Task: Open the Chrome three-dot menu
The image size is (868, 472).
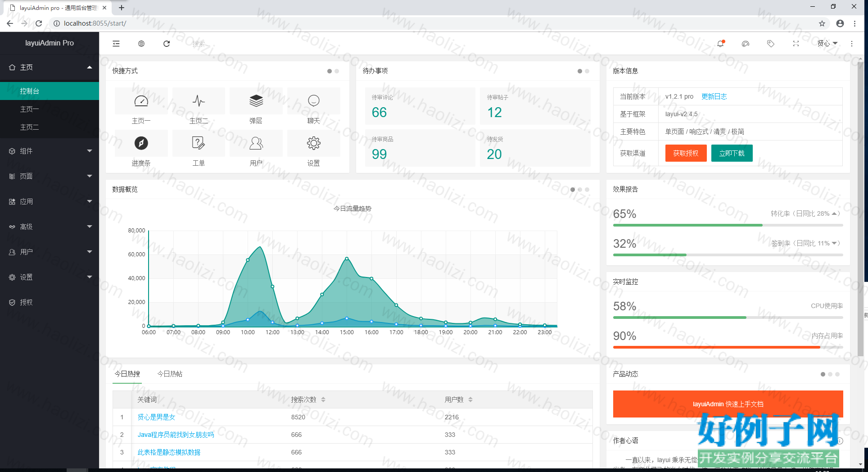Action: pyautogui.click(x=855, y=23)
